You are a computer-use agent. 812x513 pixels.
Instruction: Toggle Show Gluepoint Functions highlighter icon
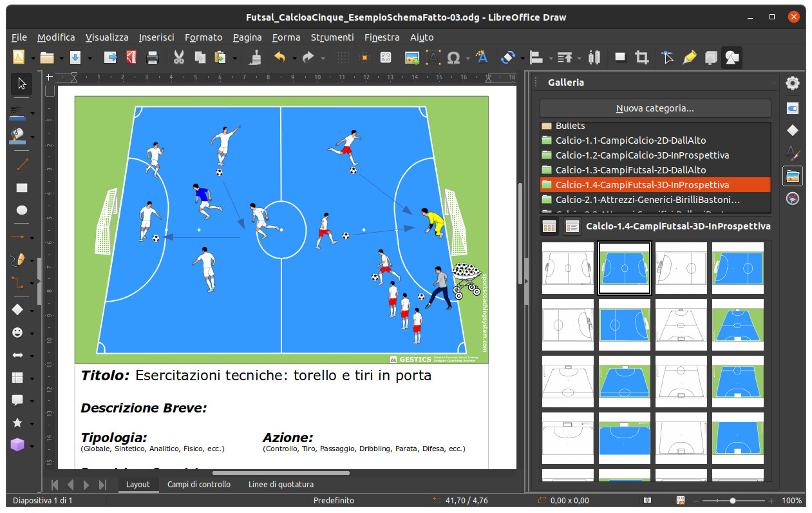click(689, 58)
